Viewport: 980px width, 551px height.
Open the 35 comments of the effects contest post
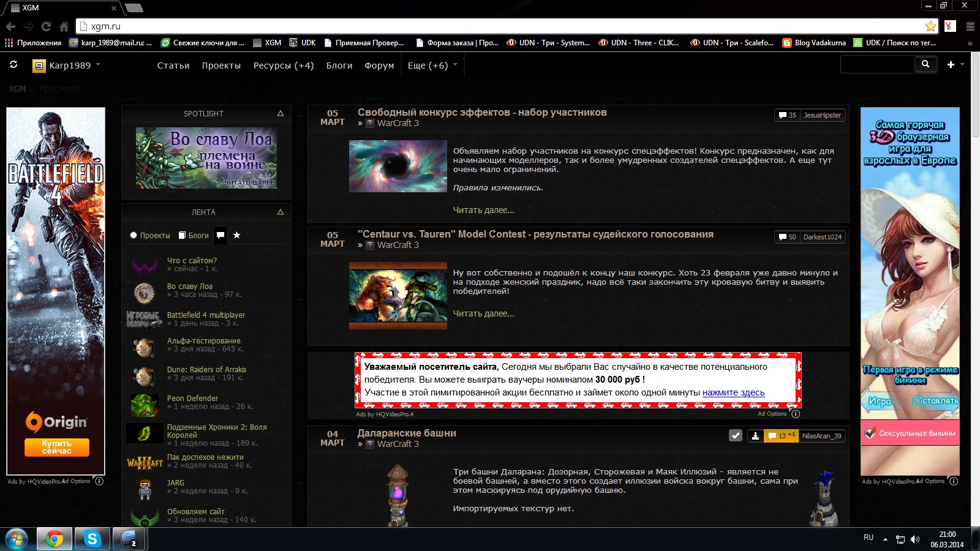787,115
